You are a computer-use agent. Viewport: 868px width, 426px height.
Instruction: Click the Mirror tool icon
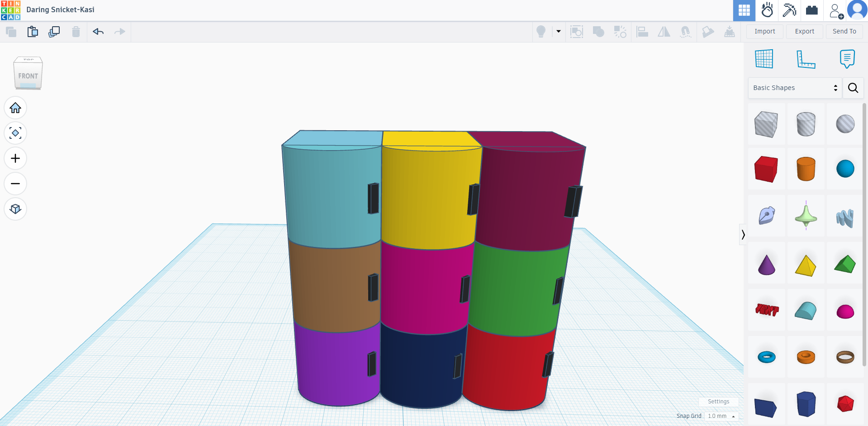(664, 32)
